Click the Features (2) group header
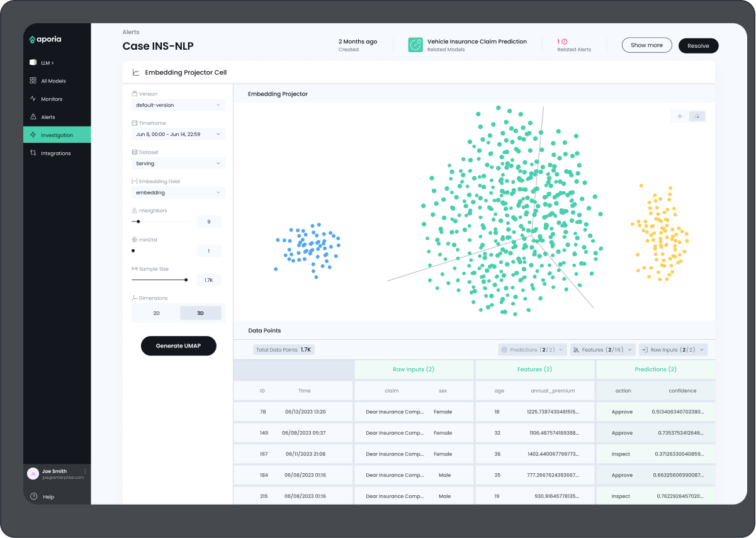The width and height of the screenshot is (756, 538). (534, 369)
